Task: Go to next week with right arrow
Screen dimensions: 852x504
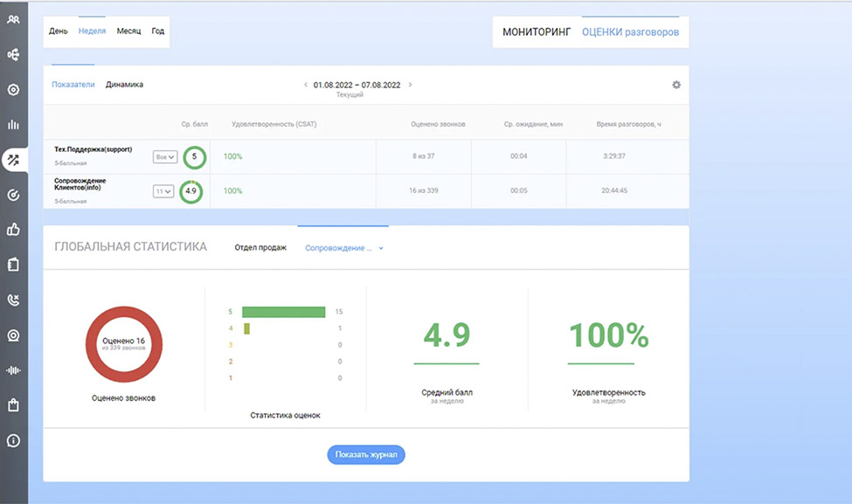Action: 410,85
